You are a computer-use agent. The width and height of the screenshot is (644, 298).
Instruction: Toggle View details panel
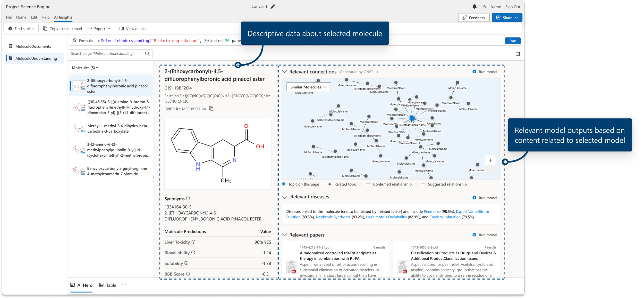pos(133,29)
